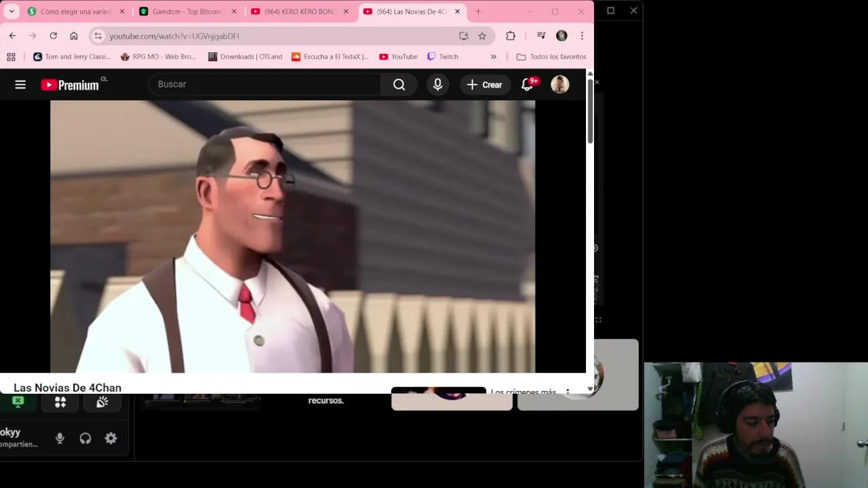868x488 pixels.
Task: Open a new browser tab
Action: (478, 12)
